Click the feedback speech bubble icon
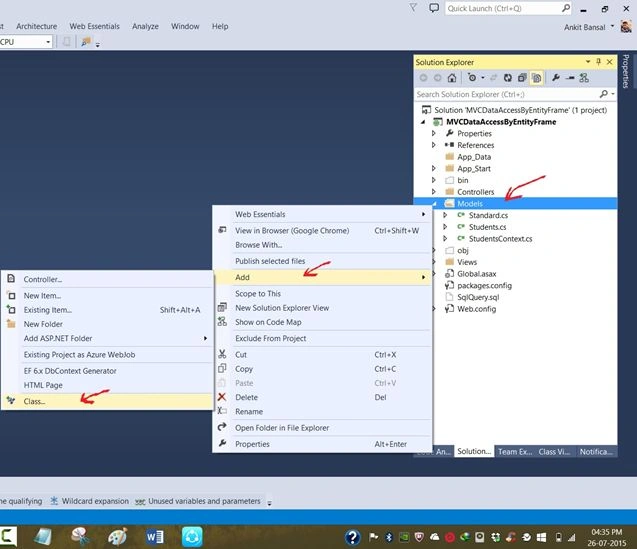 coord(434,8)
